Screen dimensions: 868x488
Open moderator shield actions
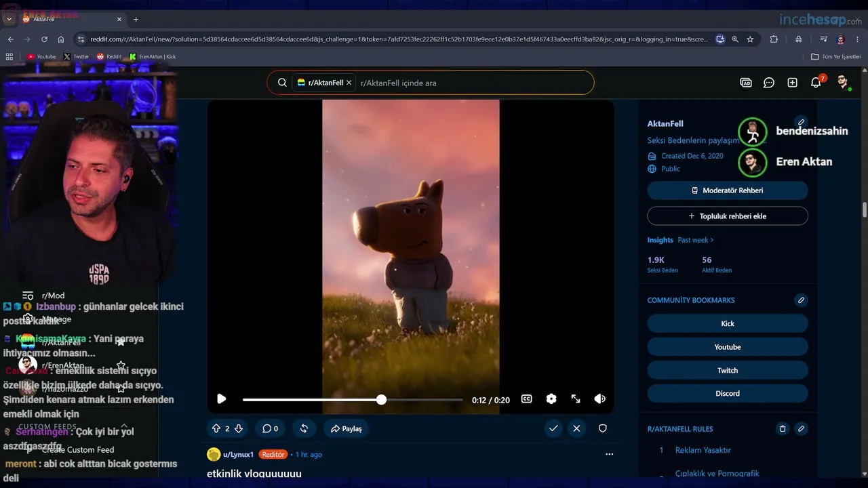[x=602, y=428]
